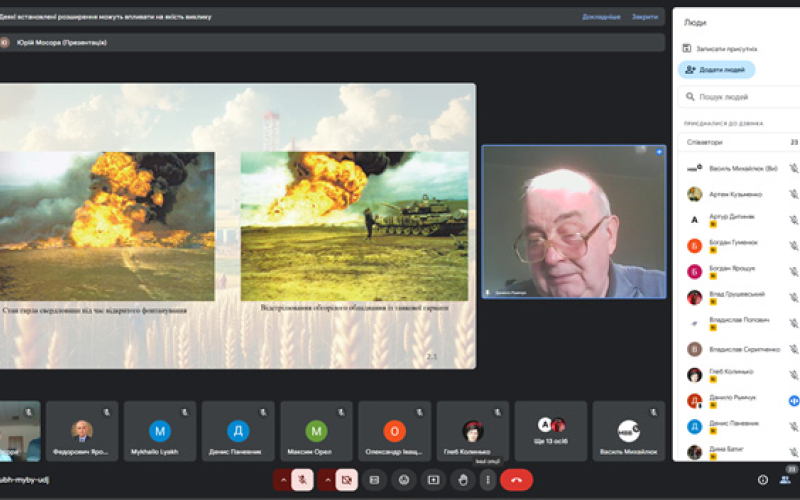Screen dimensions: 800x500
Task: Click the shared presentation slide with fire images
Action: point(238,226)
